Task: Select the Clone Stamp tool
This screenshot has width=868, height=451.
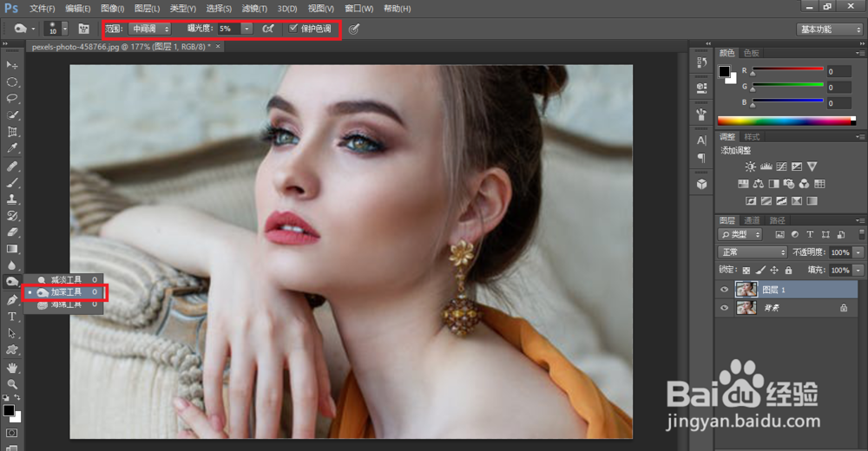Action: 11,199
